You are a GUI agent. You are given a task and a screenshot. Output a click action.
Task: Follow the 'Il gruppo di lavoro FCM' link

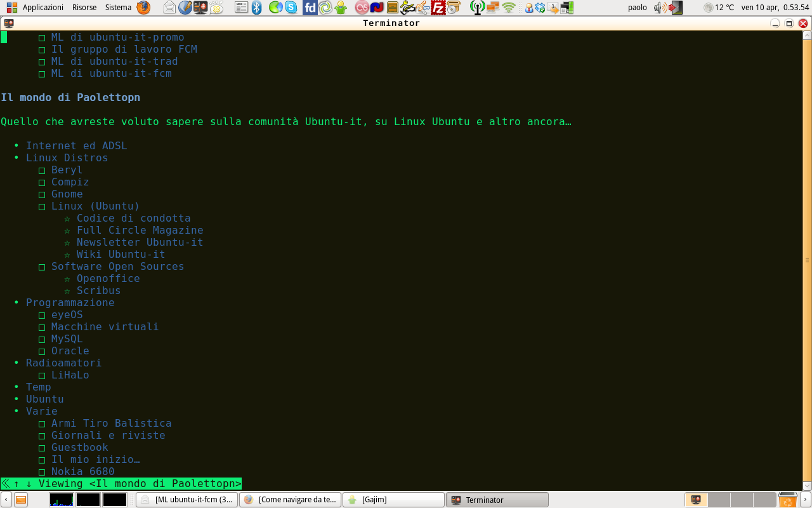click(x=124, y=50)
